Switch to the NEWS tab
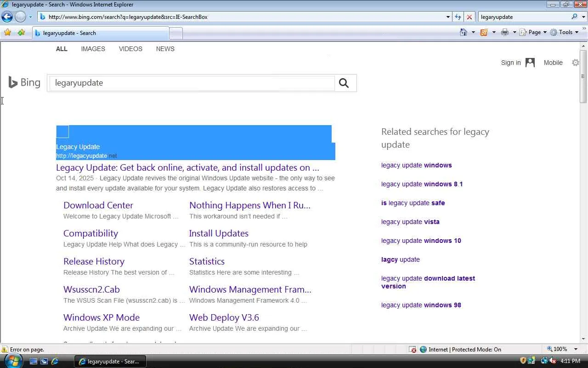Viewport: 588px width, 368px height. point(165,49)
